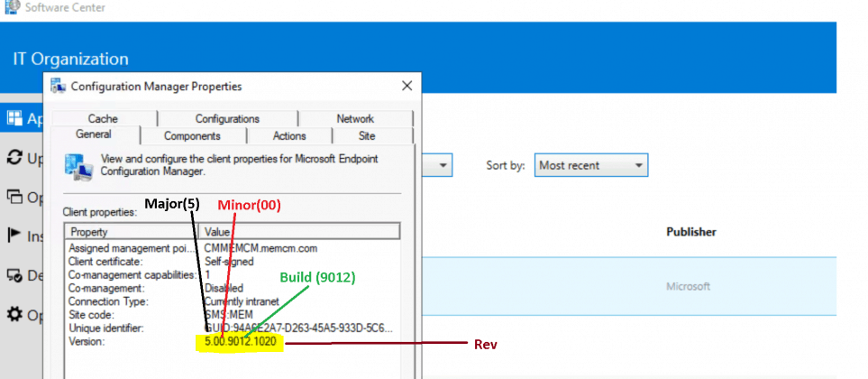
Task: Click the Installation status flag icon
Action: [x=14, y=236]
